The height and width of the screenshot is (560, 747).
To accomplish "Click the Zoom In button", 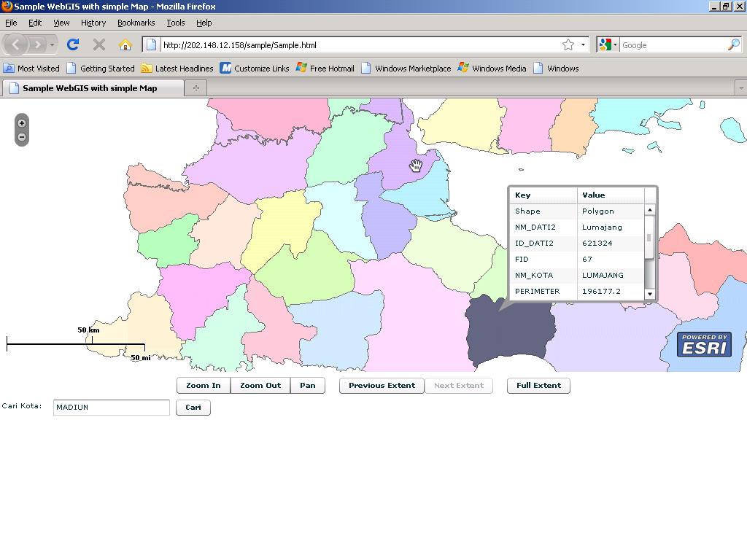I will coord(204,385).
